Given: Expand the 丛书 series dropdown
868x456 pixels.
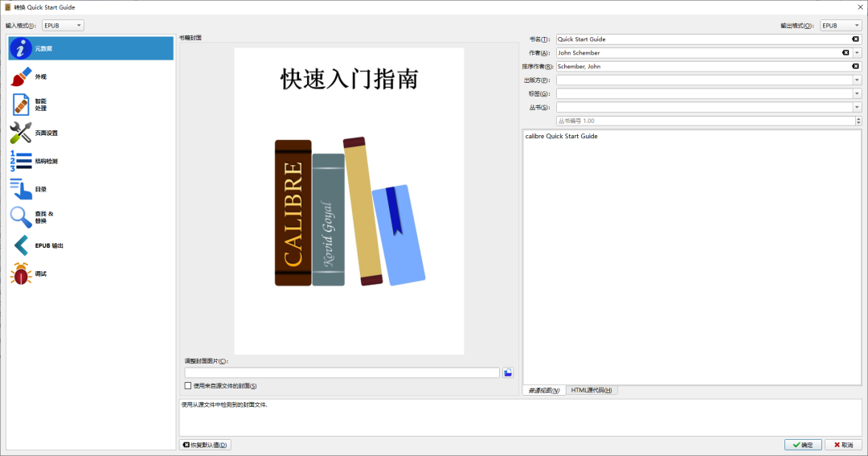Looking at the screenshot, I should (x=857, y=107).
